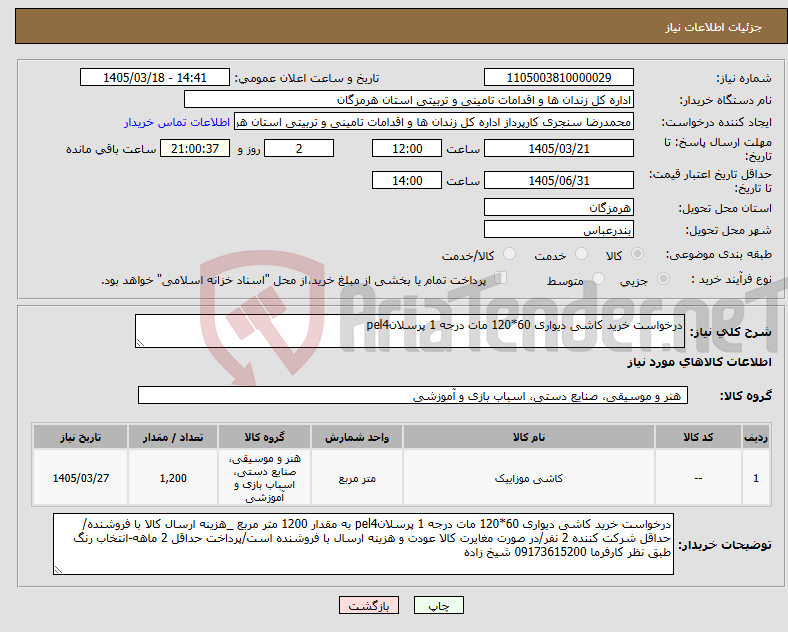Toggle the اسناد خزانه اسلامی payment checkbox
788x632 pixels.
pyautogui.click(x=500, y=278)
